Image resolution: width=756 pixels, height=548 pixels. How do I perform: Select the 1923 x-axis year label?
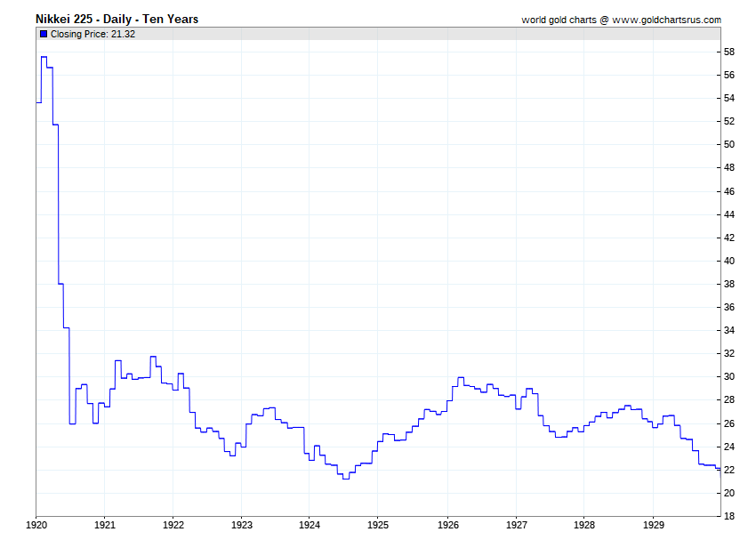coord(242,525)
